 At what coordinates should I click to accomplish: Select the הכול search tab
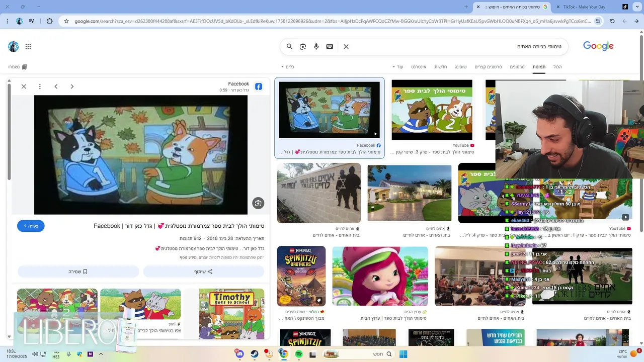[557, 67]
